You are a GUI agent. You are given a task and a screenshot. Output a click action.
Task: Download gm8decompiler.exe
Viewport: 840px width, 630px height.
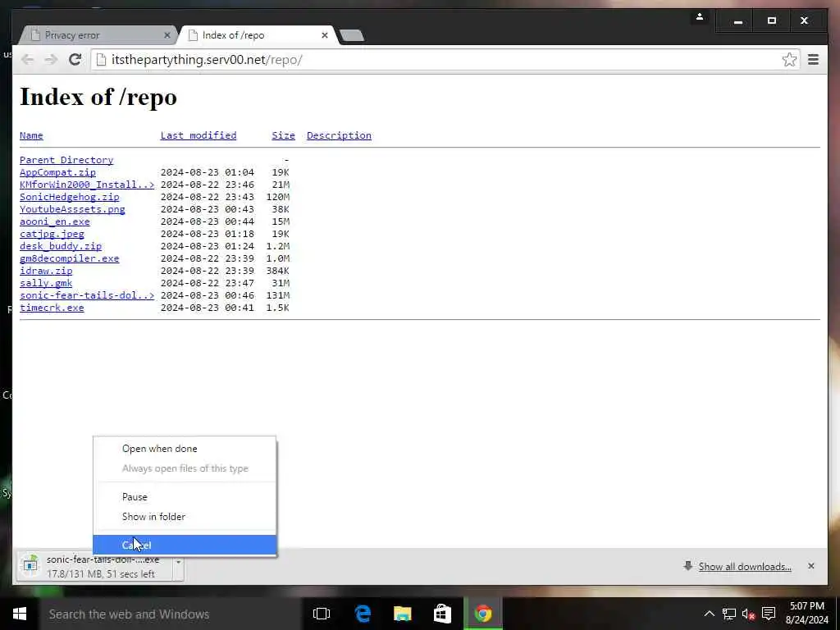70,258
